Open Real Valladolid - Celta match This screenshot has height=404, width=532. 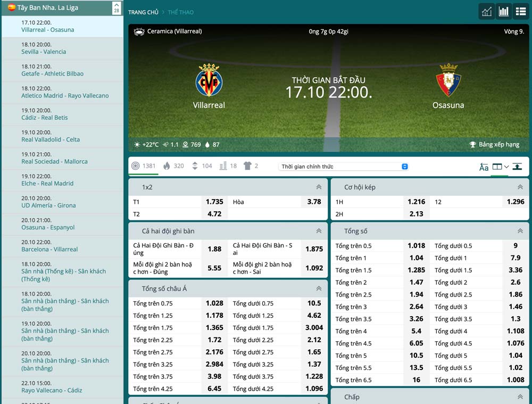click(62, 136)
